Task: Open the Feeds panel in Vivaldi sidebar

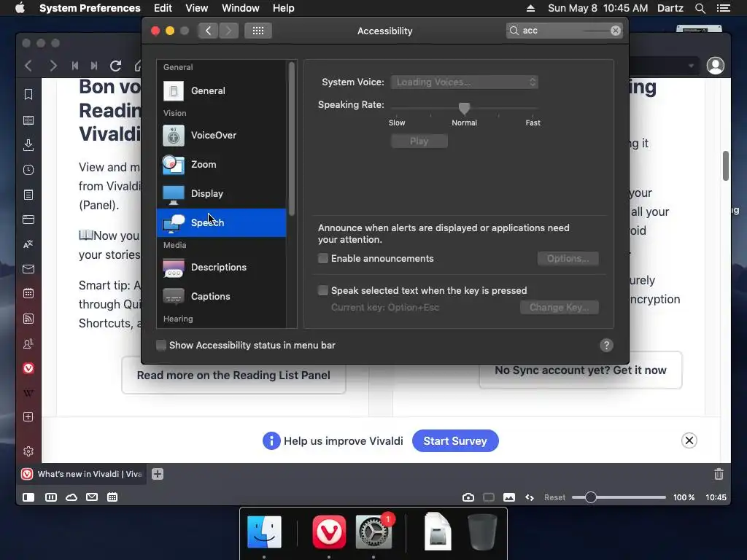Action: (28, 319)
